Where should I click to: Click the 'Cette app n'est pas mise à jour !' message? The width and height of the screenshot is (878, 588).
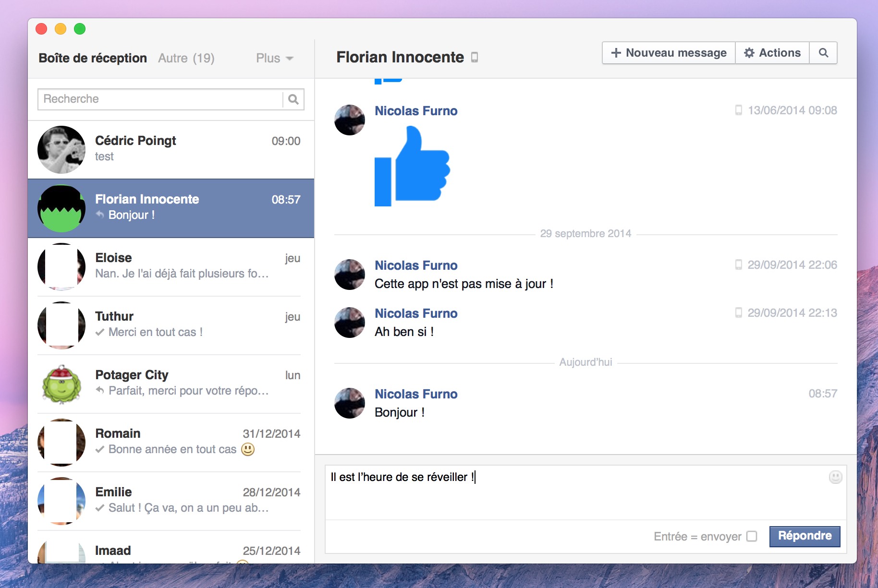[464, 284]
